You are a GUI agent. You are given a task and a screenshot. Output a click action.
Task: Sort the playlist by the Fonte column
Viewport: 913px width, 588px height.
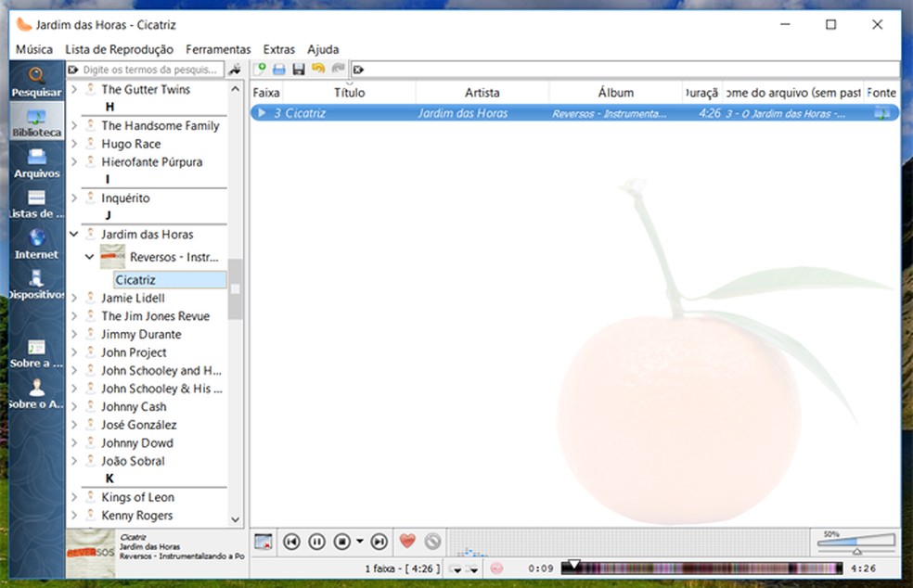tap(881, 92)
